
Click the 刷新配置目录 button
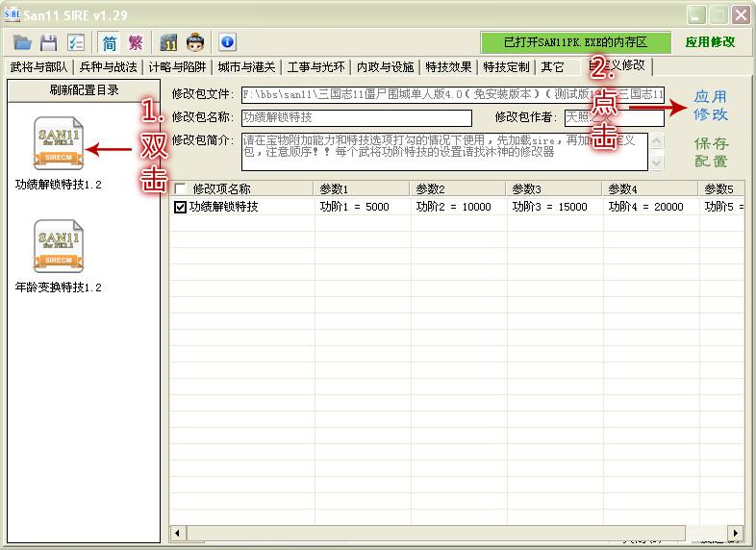click(x=84, y=90)
